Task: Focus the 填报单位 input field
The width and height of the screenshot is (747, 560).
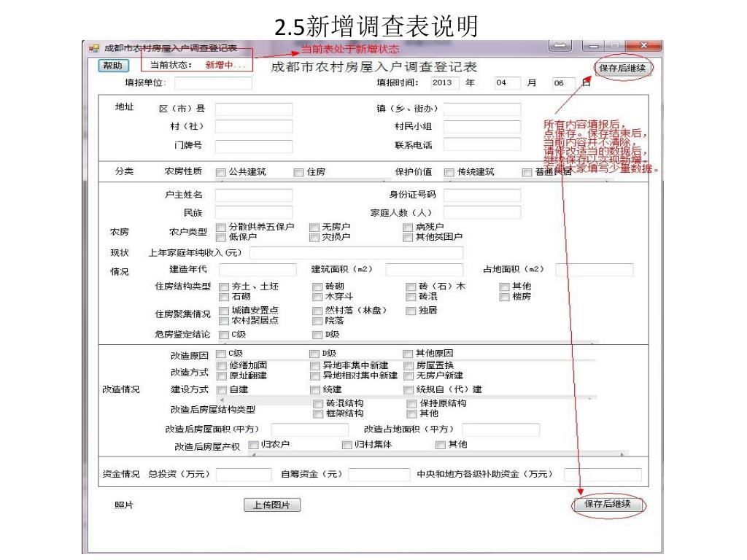Action: point(213,83)
